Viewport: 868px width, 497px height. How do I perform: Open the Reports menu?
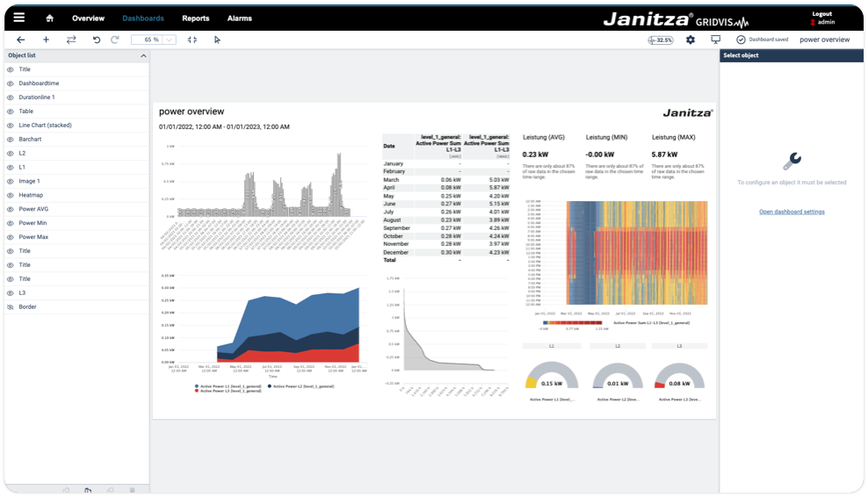click(195, 18)
